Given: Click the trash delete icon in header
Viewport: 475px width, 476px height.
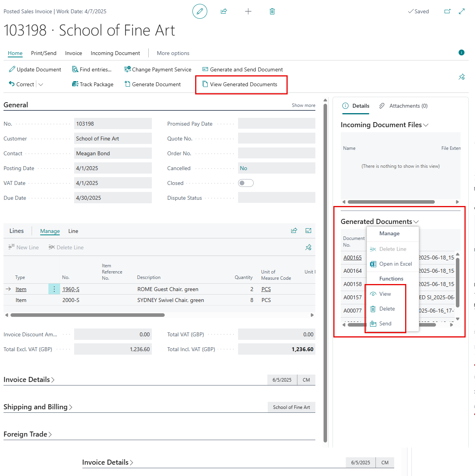Looking at the screenshot, I should (272, 11).
